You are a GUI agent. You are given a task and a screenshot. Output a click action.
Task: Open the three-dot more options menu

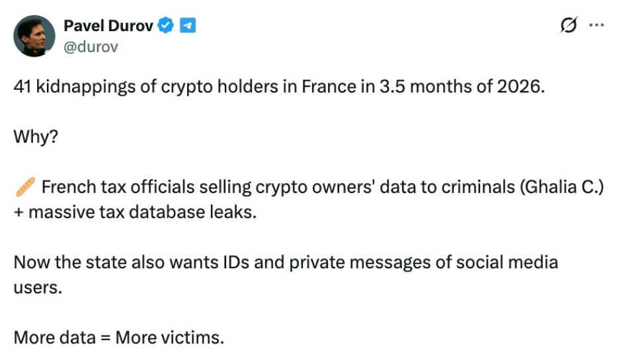click(x=596, y=25)
